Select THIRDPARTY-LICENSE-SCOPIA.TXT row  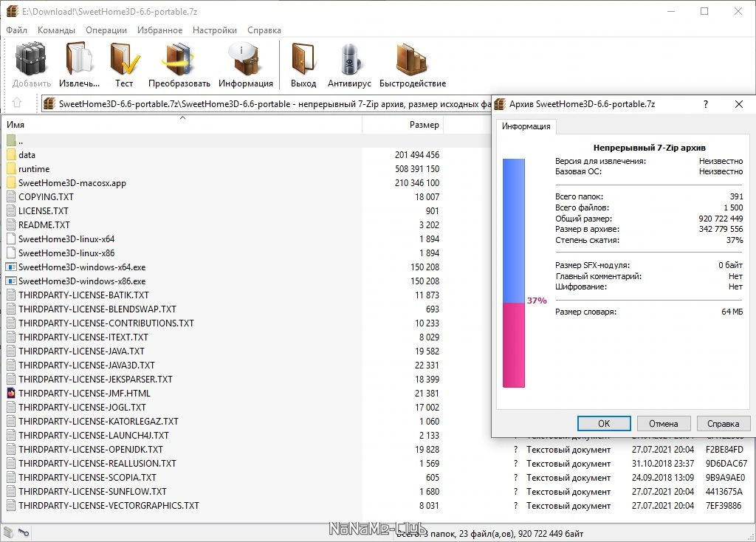(378, 477)
